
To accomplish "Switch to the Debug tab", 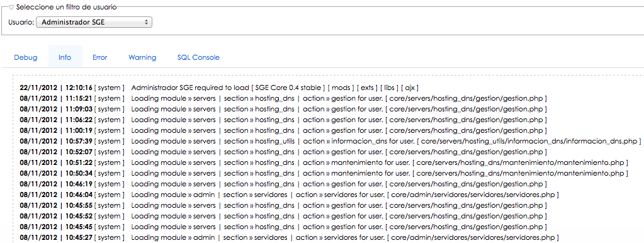I will (26, 57).
